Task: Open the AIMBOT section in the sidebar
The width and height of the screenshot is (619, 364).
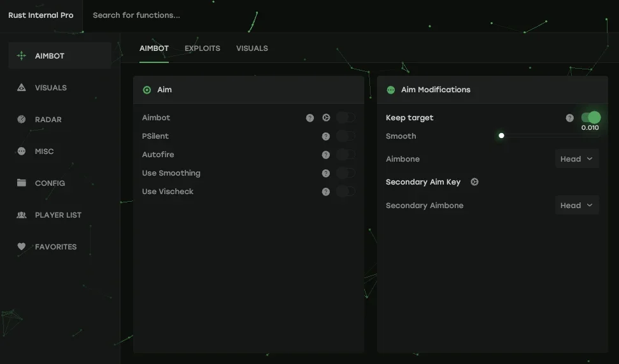Action: click(60, 55)
